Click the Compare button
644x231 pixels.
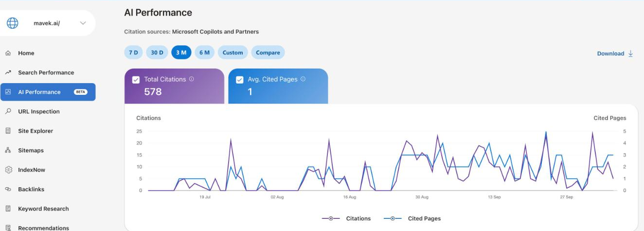pyautogui.click(x=268, y=53)
